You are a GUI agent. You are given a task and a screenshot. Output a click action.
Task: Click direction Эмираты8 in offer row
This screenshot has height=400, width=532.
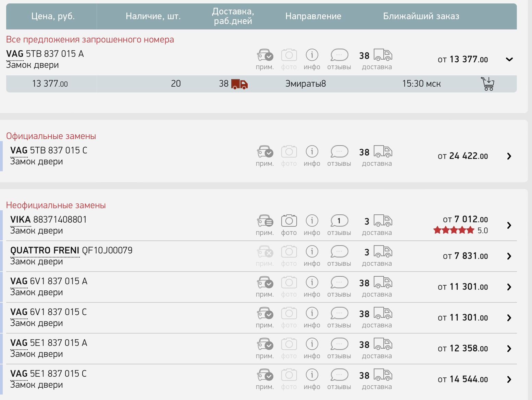point(306,84)
